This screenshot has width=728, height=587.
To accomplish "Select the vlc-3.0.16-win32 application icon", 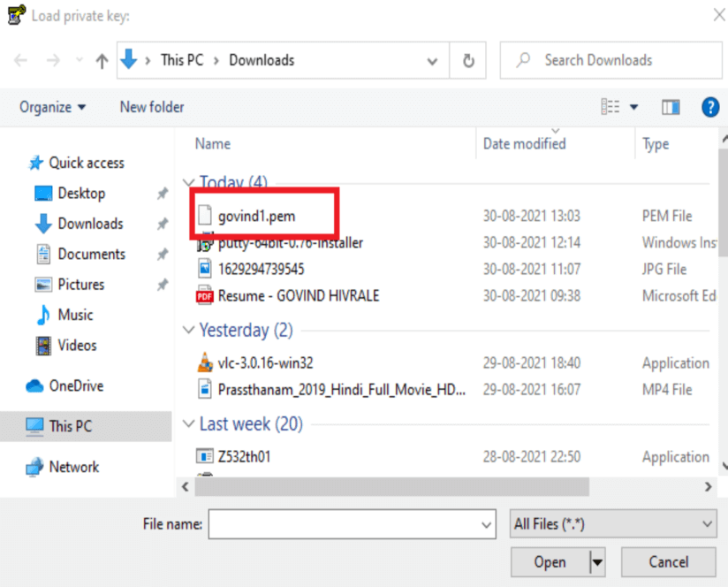I will pos(204,362).
